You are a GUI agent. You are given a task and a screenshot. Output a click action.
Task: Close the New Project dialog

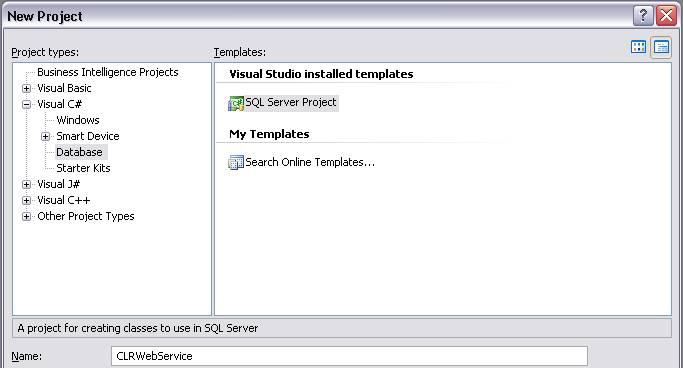pyautogui.click(x=666, y=16)
